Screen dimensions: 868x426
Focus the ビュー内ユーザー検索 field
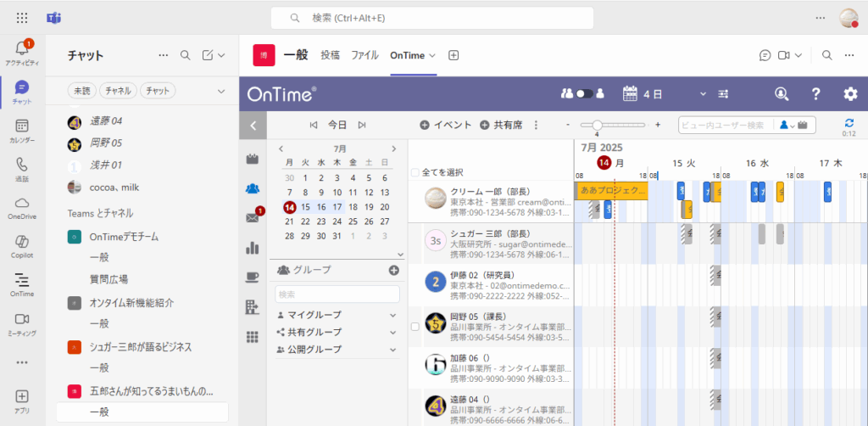[x=726, y=126]
